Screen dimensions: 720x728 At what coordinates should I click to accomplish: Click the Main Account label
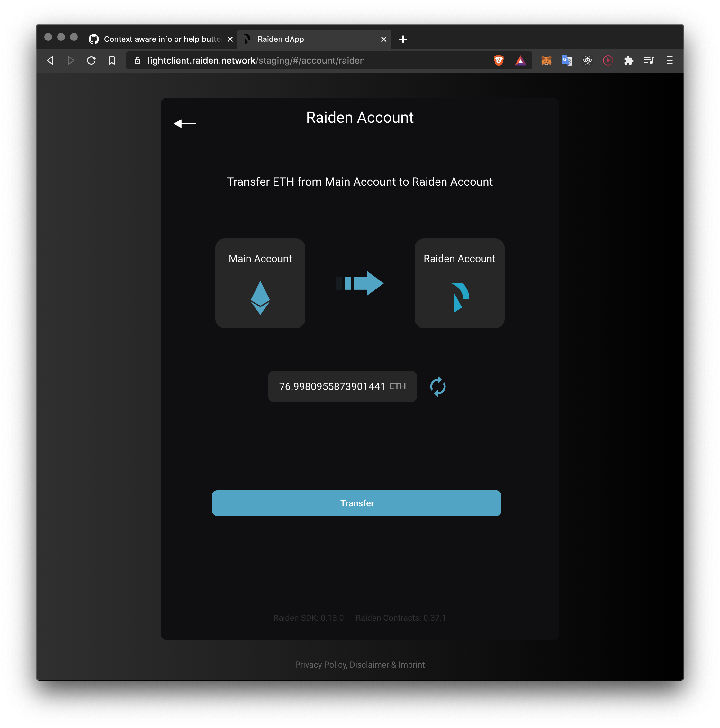(x=260, y=259)
